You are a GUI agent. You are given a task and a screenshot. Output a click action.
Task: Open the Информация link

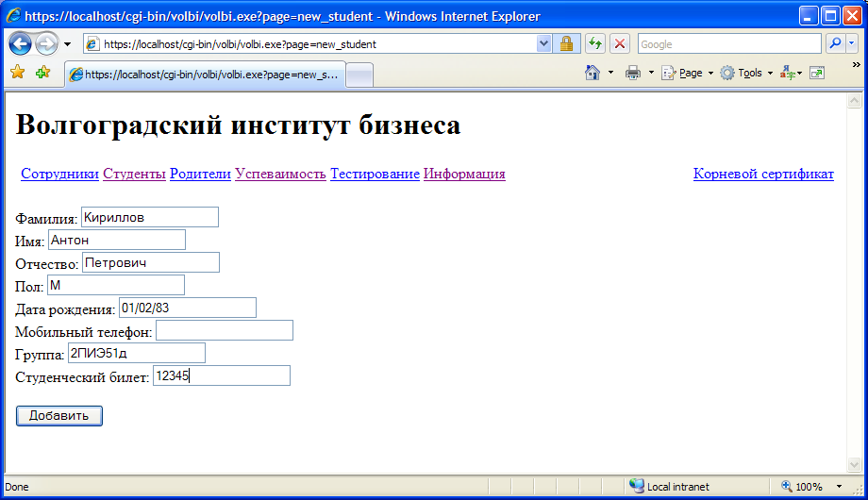[x=464, y=174]
